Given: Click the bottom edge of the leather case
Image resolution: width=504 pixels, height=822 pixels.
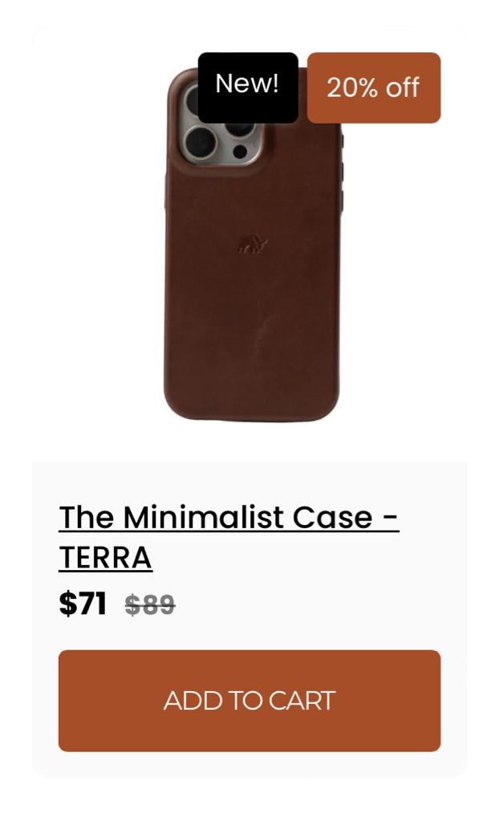Looking at the screenshot, I should tap(251, 417).
